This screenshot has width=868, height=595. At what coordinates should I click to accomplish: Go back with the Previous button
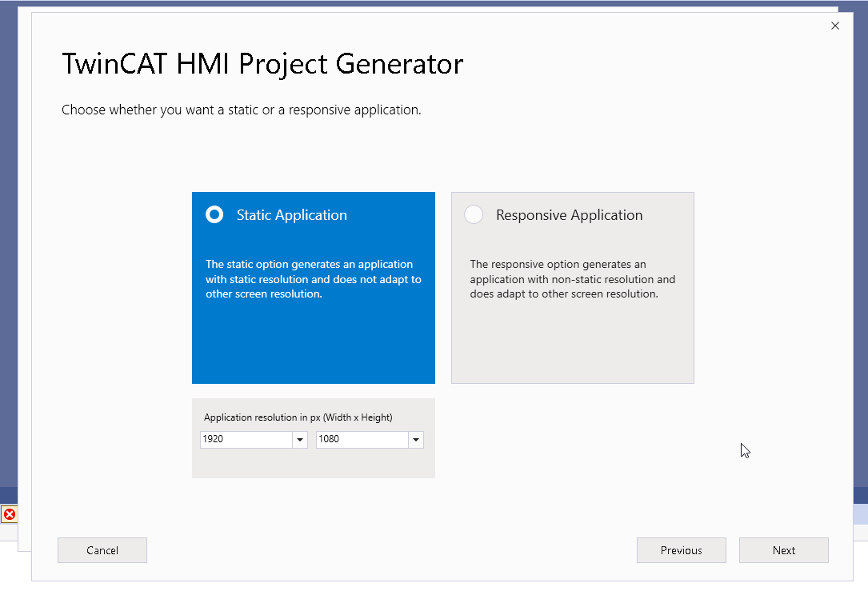point(682,550)
